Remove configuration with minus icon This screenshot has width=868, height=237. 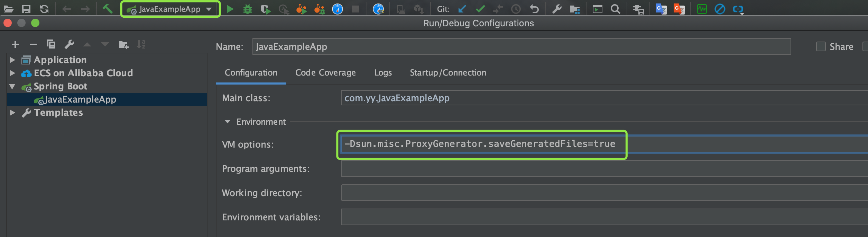click(33, 44)
